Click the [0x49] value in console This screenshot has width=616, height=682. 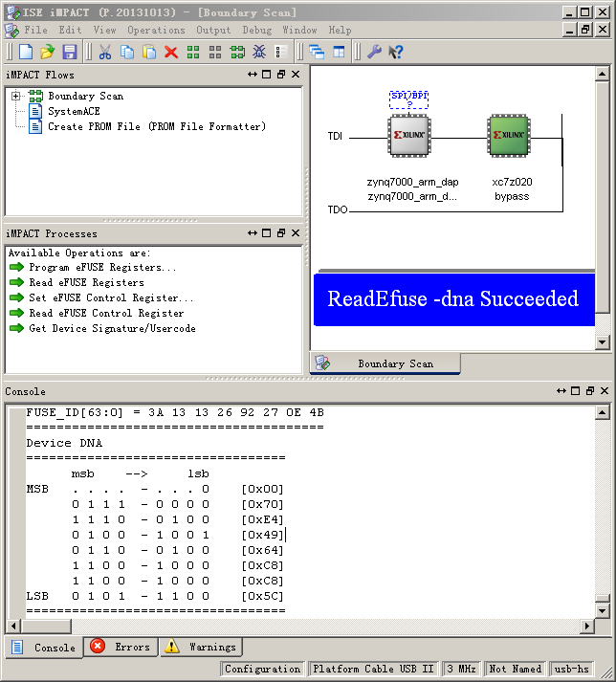tap(262, 535)
